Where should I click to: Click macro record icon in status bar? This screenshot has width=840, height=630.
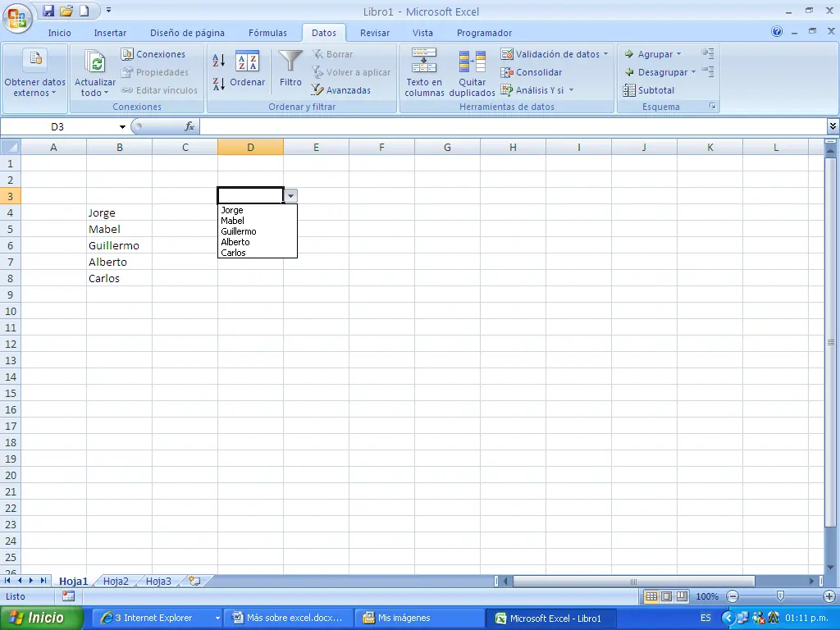[x=68, y=596]
